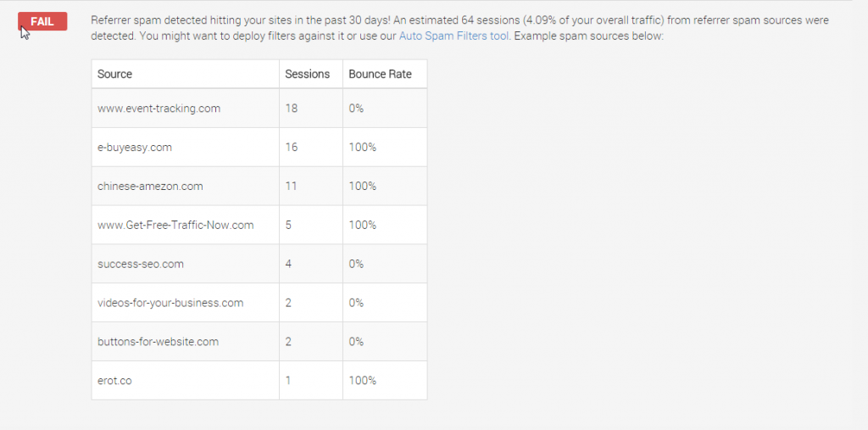The width and height of the screenshot is (868, 430).
Task: Click 100% bounce rate for erot.co
Action: pos(363,381)
